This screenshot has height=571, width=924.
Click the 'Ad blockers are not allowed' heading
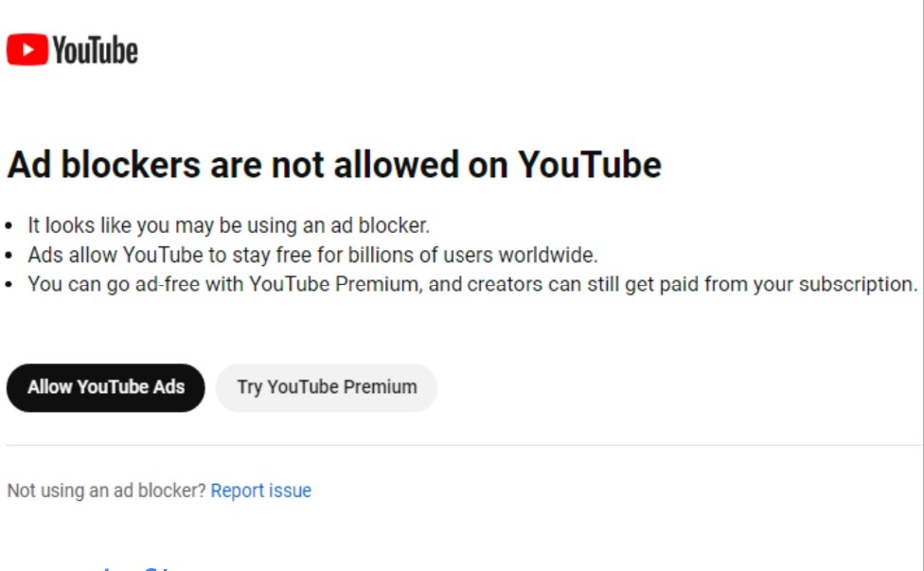coord(334,165)
